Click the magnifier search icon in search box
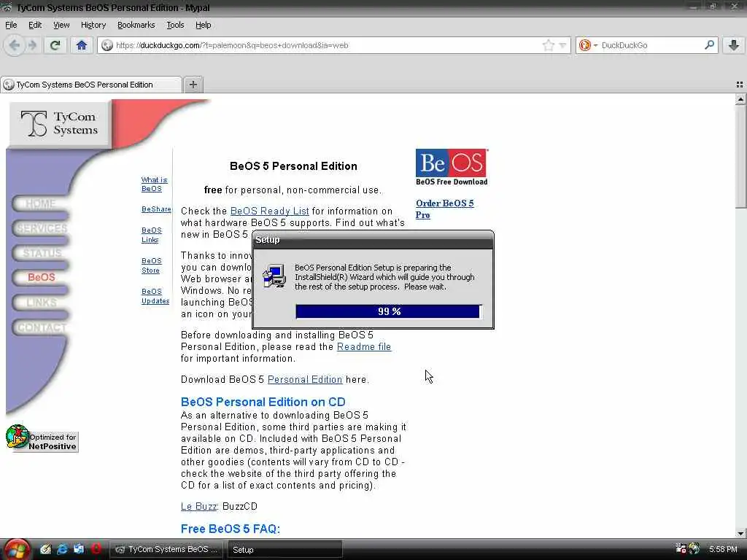This screenshot has width=747, height=560. 709,45
